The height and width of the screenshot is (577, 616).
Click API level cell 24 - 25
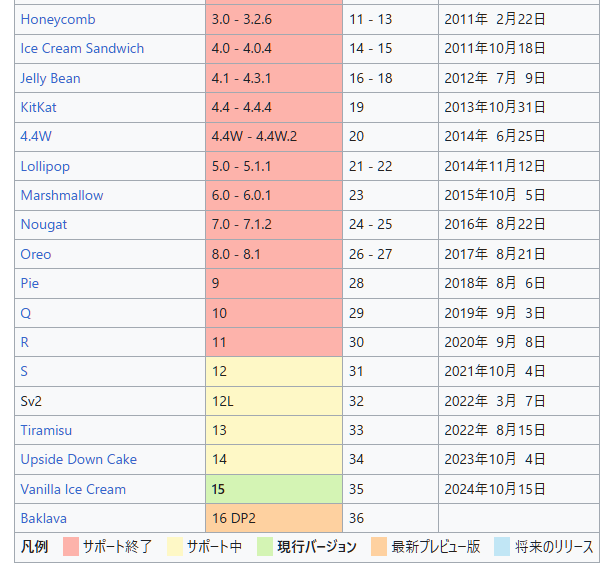pyautogui.click(x=390, y=224)
